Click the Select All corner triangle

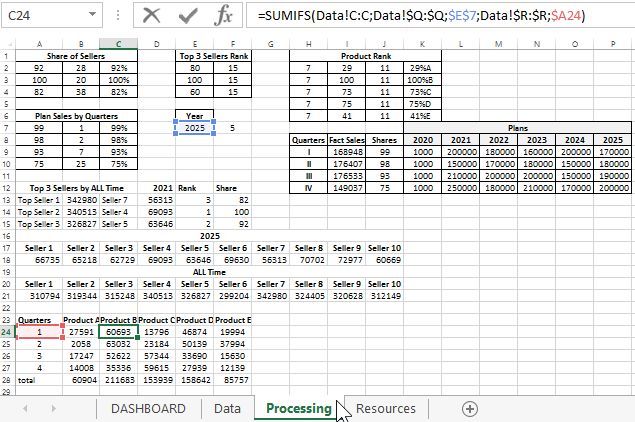click(10, 44)
